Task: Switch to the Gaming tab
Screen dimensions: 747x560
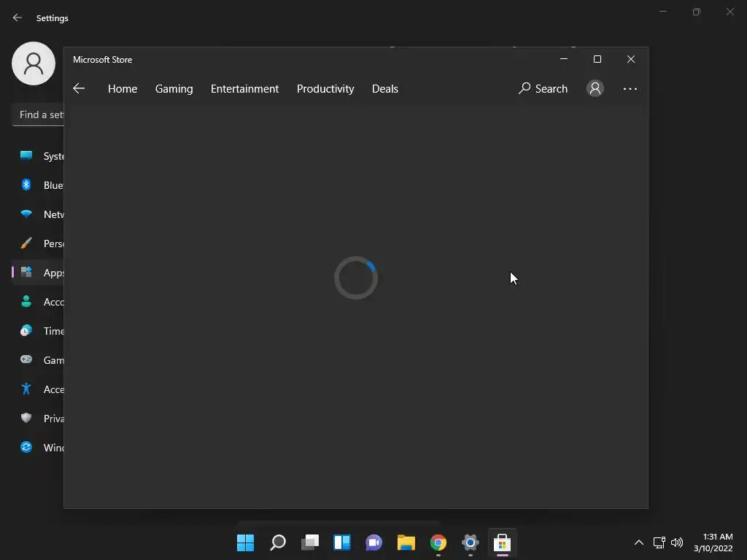Action: (x=174, y=88)
